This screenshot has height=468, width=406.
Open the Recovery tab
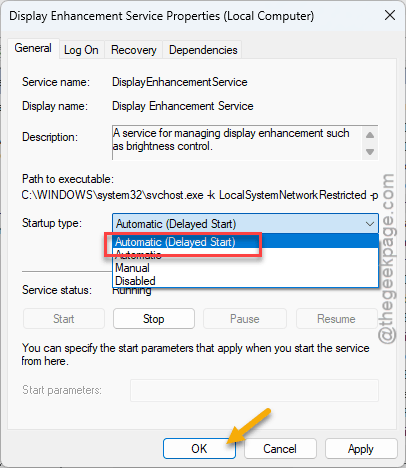click(134, 50)
